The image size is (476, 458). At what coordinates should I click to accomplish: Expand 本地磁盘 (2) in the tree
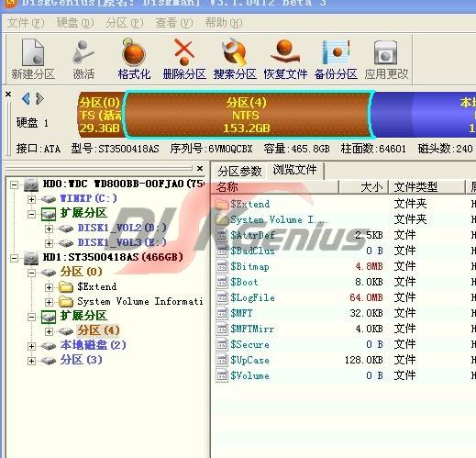tap(31, 346)
